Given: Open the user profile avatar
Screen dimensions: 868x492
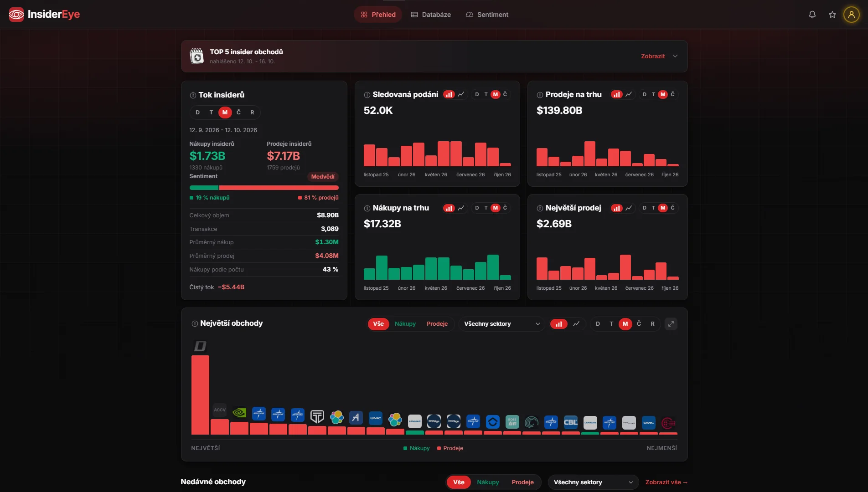Looking at the screenshot, I should tap(852, 15).
